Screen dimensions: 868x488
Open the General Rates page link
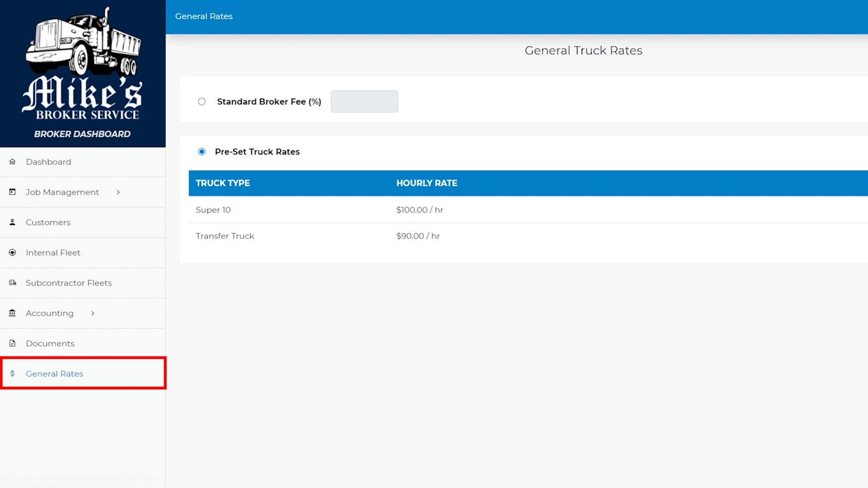point(55,373)
